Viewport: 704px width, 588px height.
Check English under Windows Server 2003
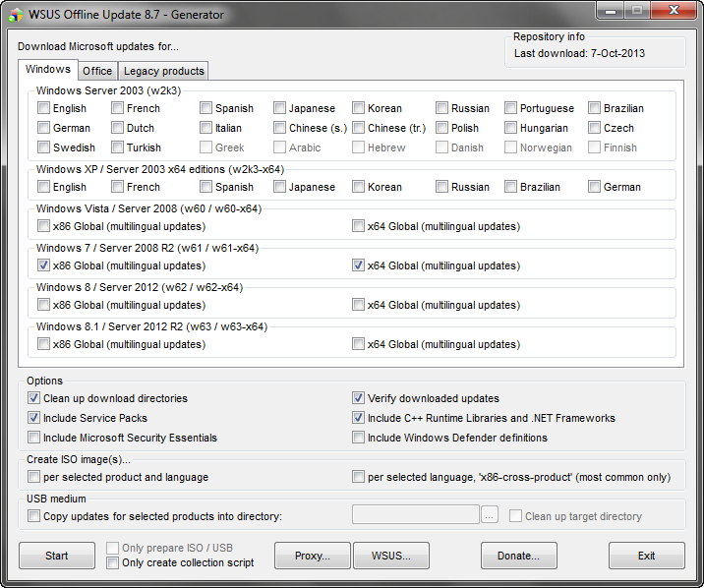coord(43,108)
